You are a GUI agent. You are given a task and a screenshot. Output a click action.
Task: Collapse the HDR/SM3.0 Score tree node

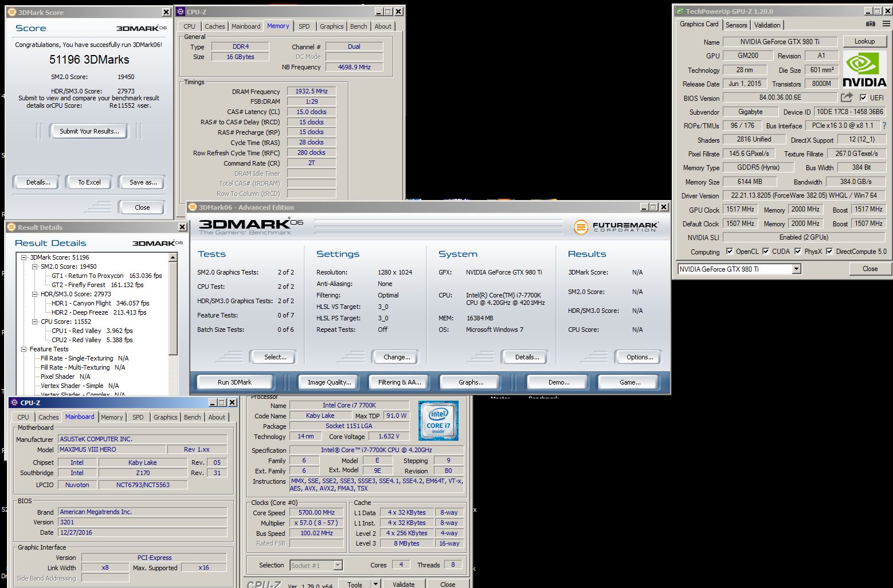point(35,294)
